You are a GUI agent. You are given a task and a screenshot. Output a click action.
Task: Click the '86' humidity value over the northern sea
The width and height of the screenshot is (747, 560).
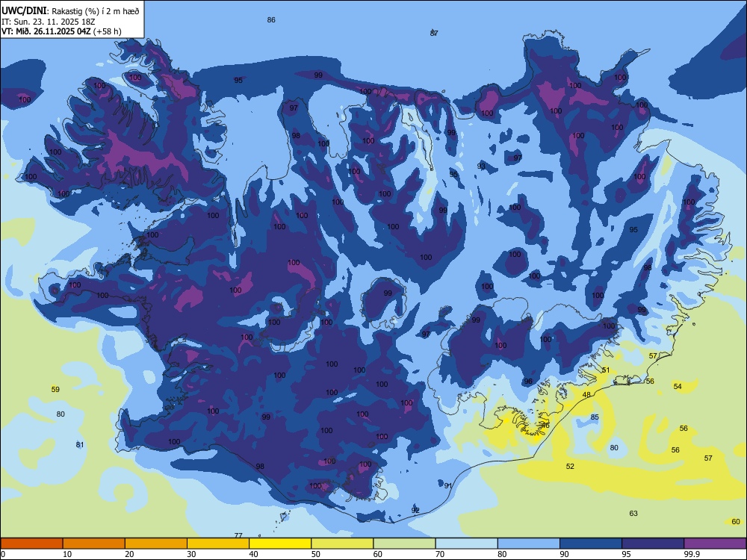271,20
